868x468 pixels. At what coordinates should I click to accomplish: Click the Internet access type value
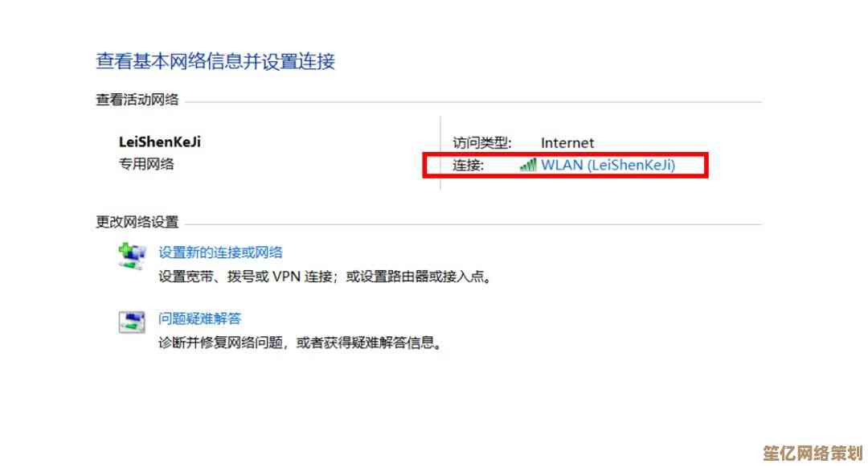point(567,143)
